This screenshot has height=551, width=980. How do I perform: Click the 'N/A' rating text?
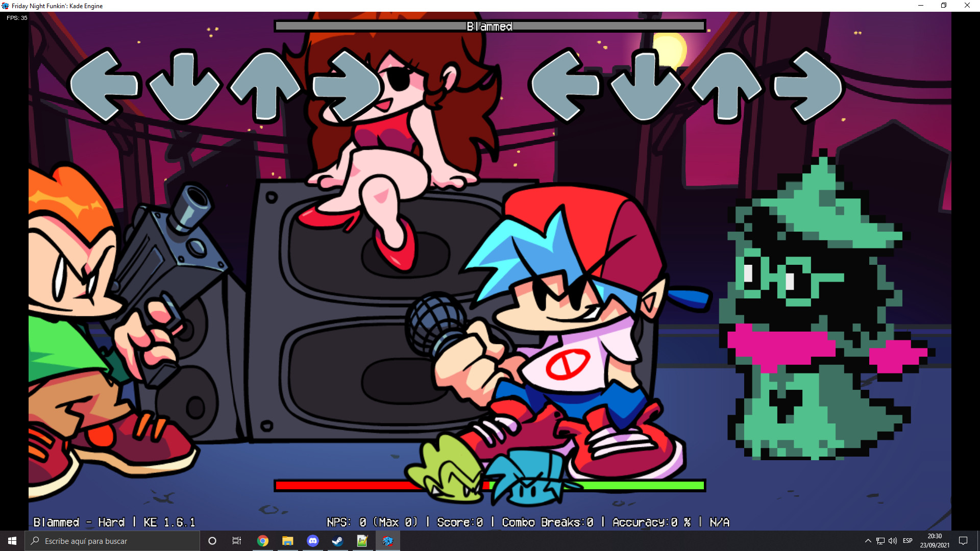coord(719,522)
